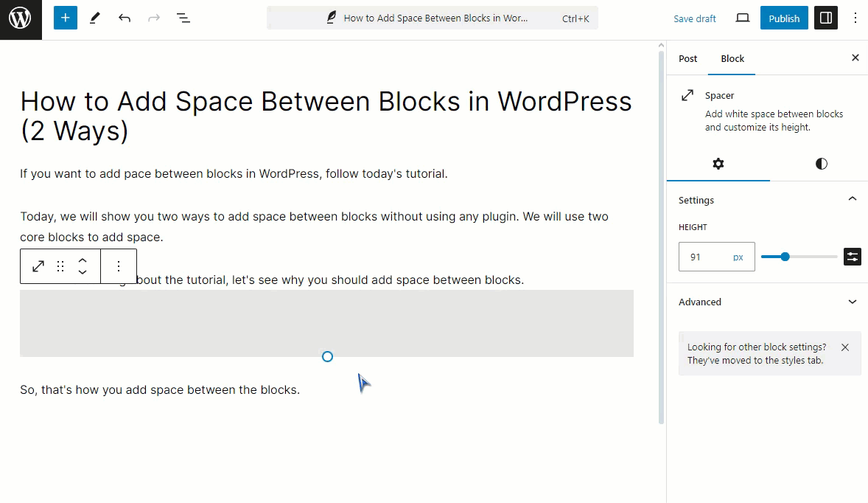Open the px unit selector
Image resolution: width=868 pixels, height=503 pixels.
click(x=738, y=257)
